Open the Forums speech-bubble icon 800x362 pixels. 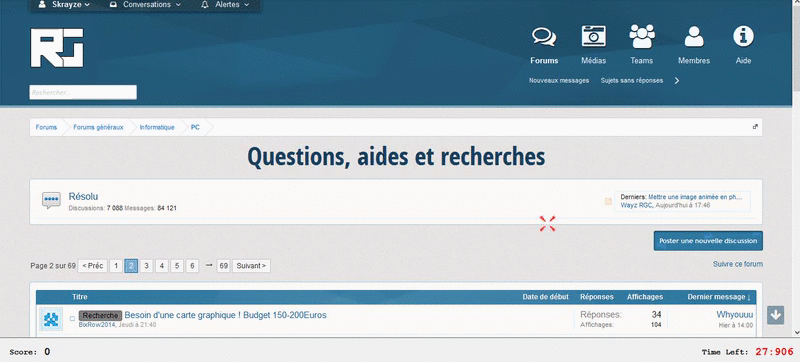(544, 37)
